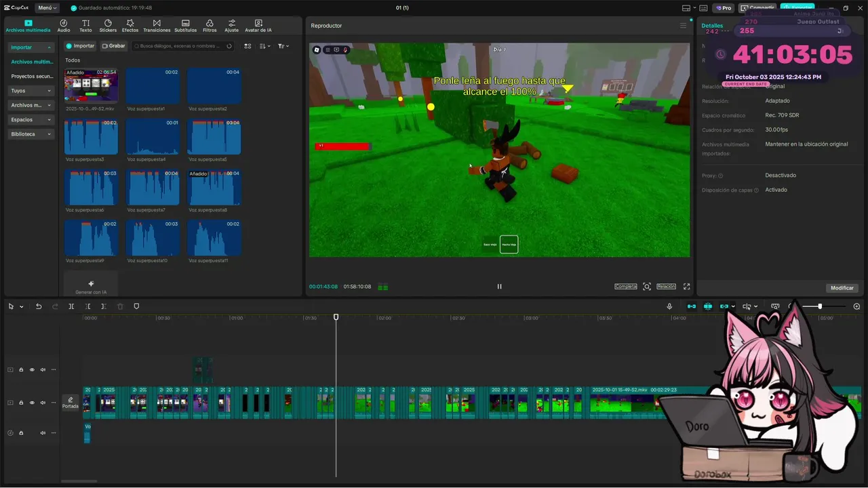Open the Ajuste tab
The width and height of the screenshot is (868, 488).
pos(231,26)
